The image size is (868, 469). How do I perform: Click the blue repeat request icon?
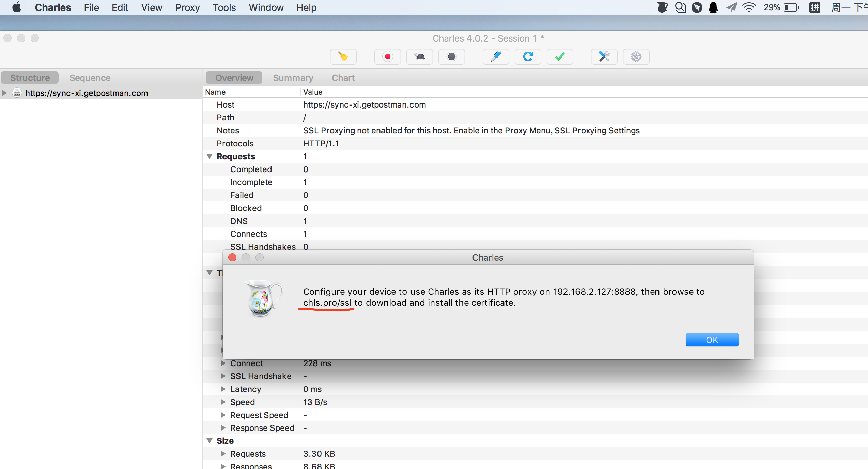528,56
